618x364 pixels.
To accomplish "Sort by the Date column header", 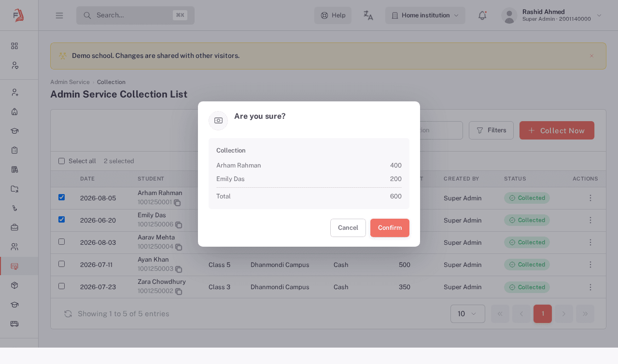I will (87, 179).
